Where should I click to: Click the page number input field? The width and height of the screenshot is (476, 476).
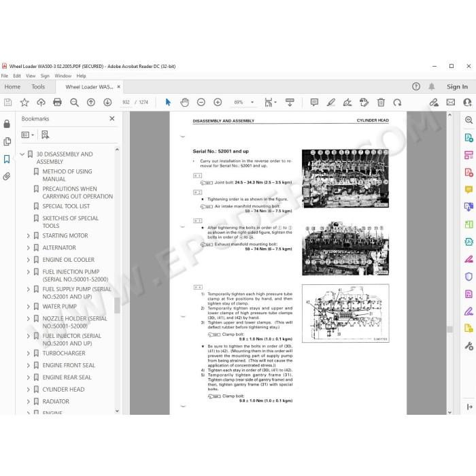pyautogui.click(x=126, y=102)
